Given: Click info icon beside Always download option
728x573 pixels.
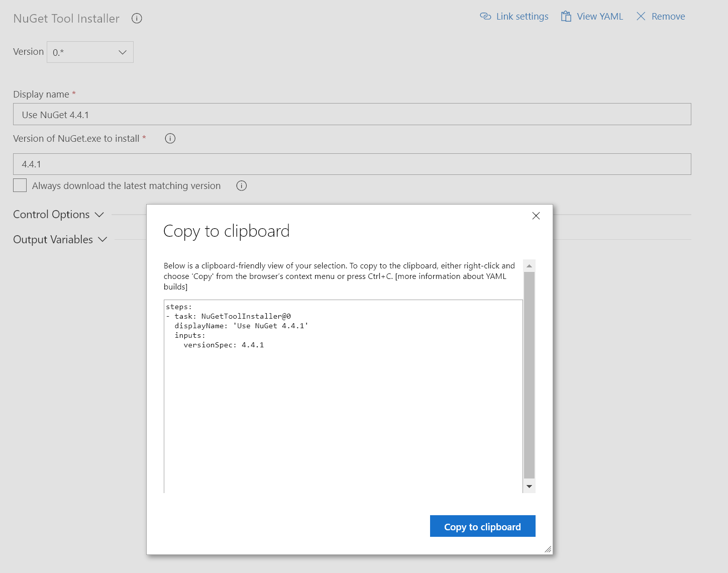Looking at the screenshot, I should point(242,186).
